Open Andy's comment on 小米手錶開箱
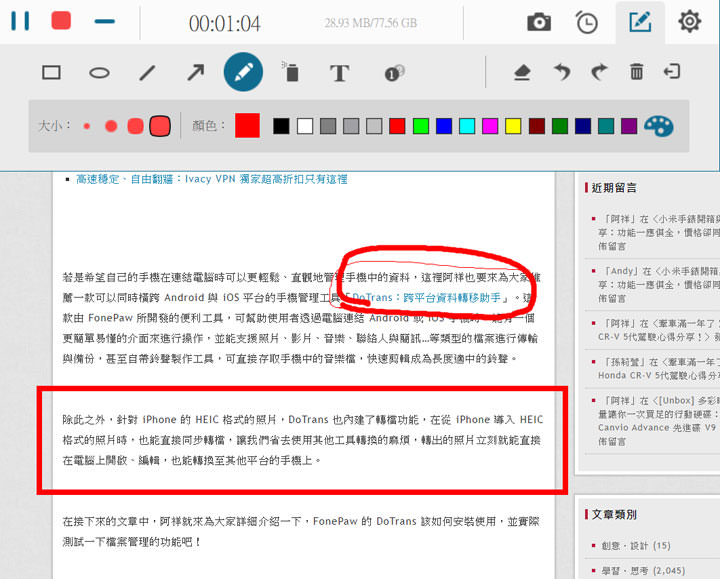Viewport: 720px width, 579px height. click(659, 285)
